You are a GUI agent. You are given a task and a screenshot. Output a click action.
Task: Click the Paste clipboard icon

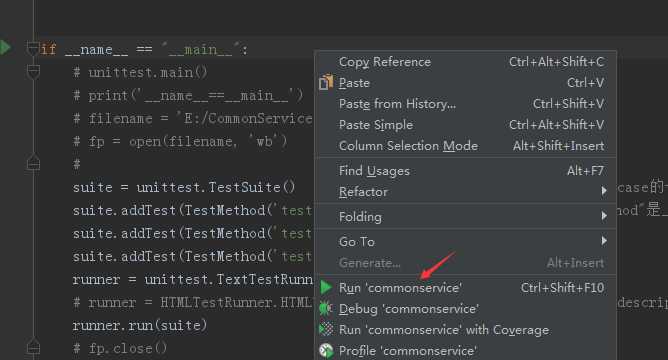(x=326, y=82)
